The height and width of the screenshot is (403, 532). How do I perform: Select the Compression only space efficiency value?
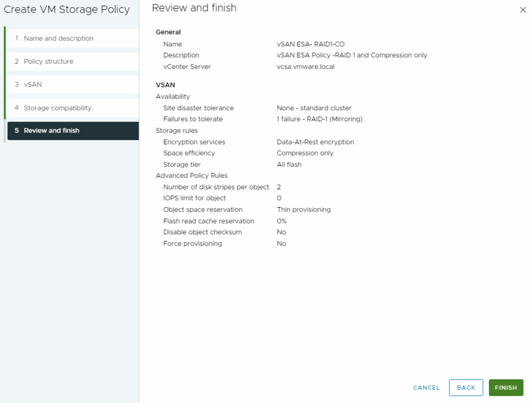point(305,153)
